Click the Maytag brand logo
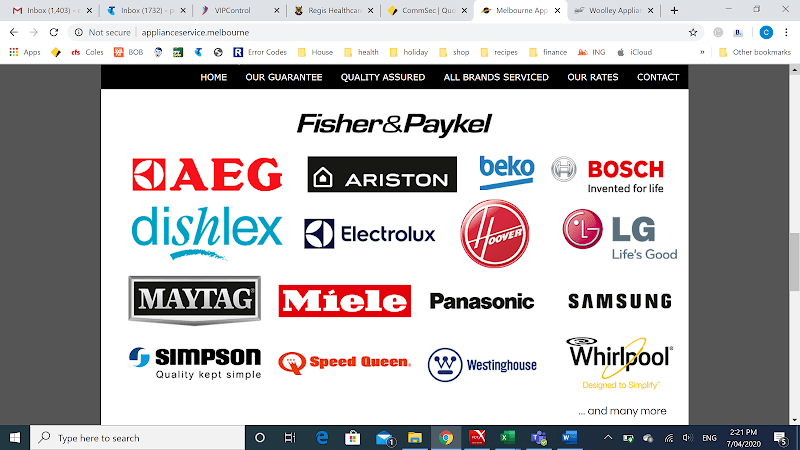This screenshot has width=800, height=450. (194, 301)
